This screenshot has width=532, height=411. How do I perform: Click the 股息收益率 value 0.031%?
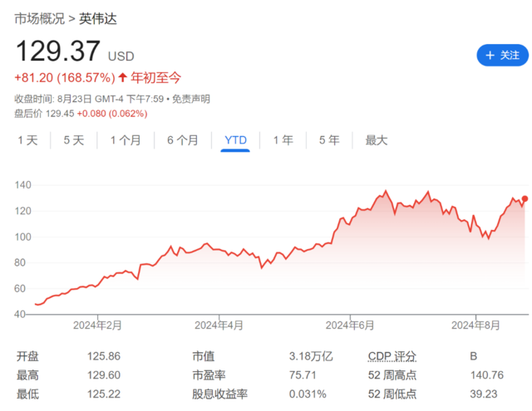[x=308, y=394]
